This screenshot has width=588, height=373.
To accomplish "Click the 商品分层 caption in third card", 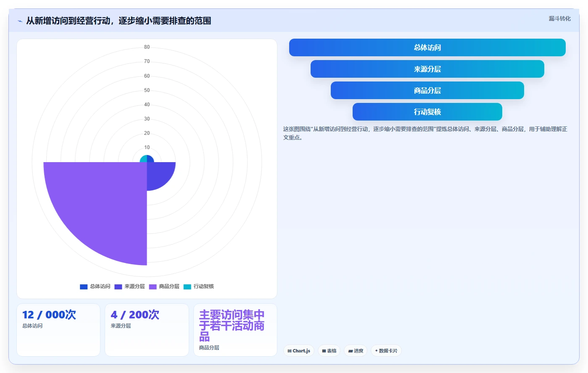I will [209, 348].
